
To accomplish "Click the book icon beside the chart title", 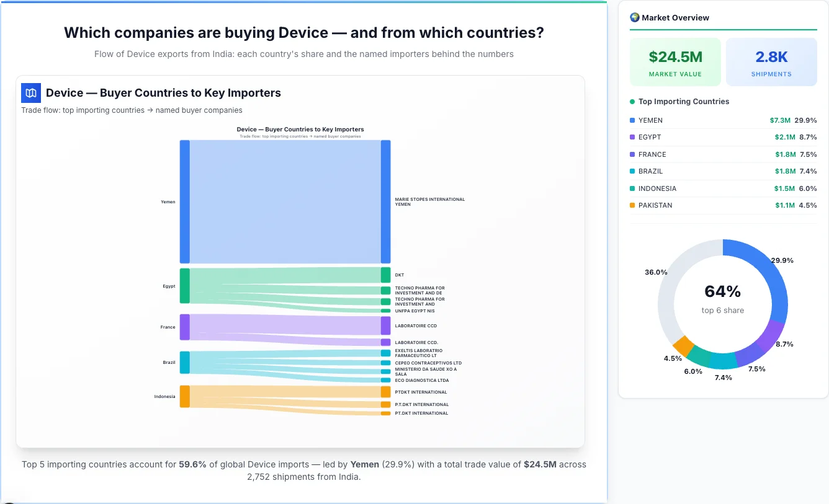I will point(30,92).
